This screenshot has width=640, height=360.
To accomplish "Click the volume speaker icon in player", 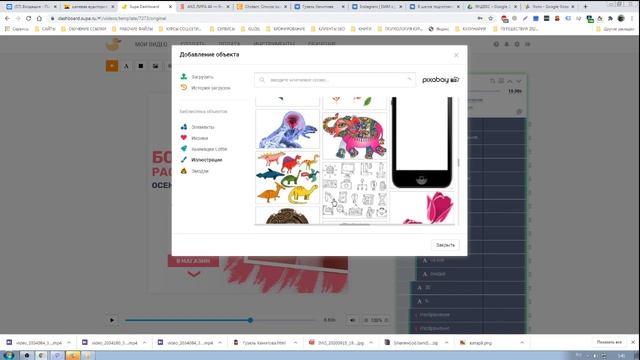I will click(352, 320).
